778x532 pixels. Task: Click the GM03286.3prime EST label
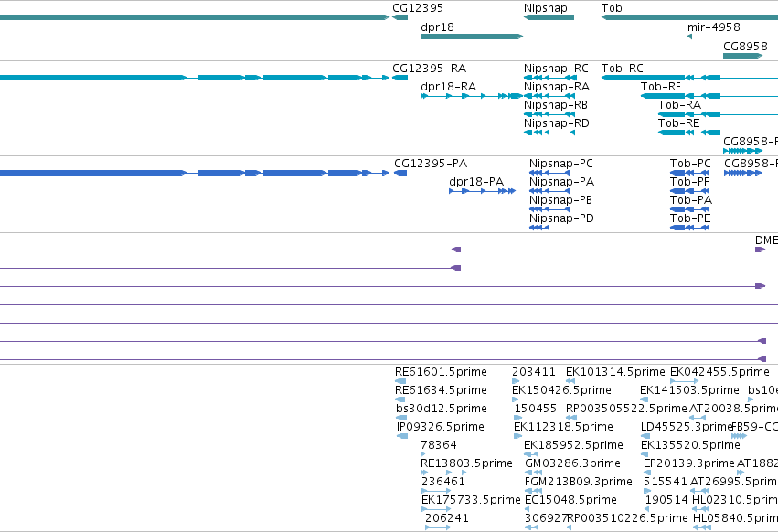(x=572, y=463)
